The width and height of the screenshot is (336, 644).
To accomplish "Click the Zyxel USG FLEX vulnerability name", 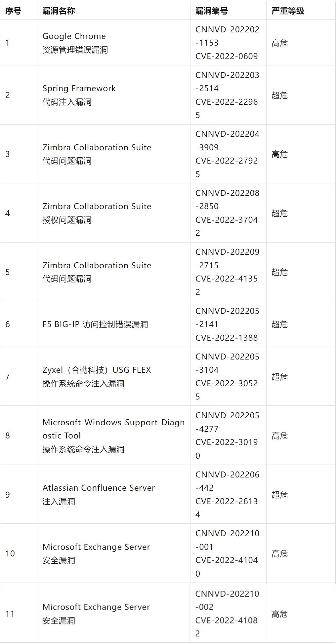I will [x=97, y=376].
